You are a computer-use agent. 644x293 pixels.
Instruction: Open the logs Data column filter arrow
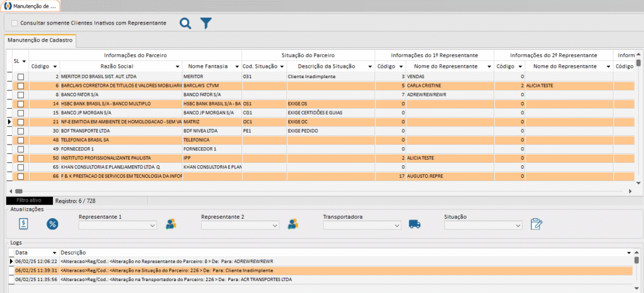54,252
